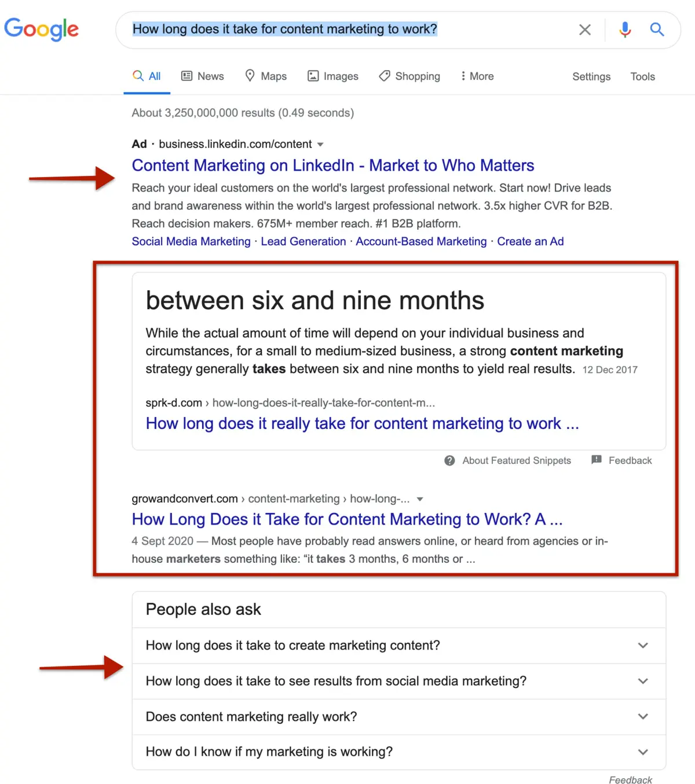Image resolution: width=695 pixels, height=784 pixels.
Task: Click the 'between six and nine months' heading
Action: [314, 301]
